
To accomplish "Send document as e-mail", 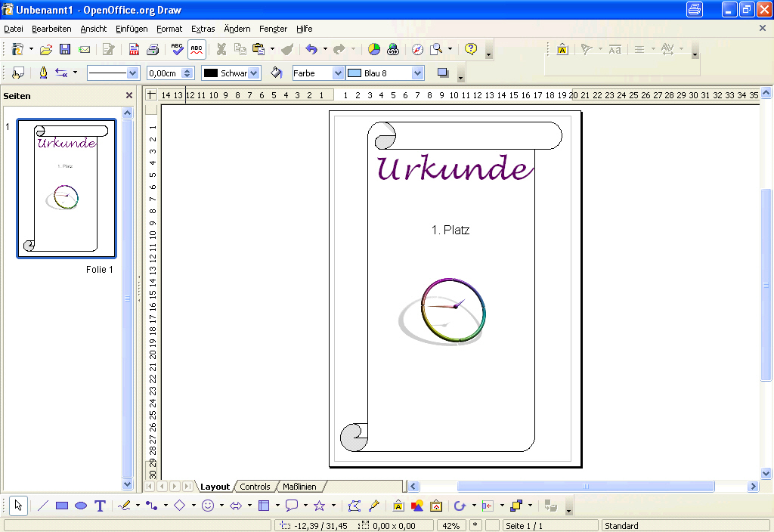I will click(85, 49).
